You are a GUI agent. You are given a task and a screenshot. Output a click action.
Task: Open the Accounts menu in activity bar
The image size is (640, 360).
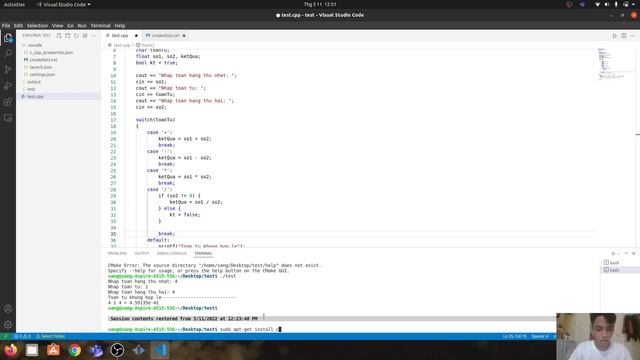pos(8,309)
